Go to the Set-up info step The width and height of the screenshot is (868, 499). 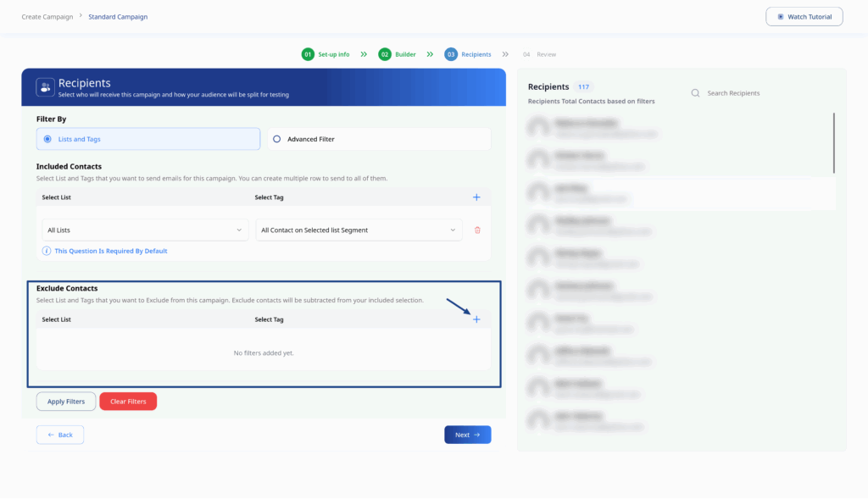tap(325, 54)
